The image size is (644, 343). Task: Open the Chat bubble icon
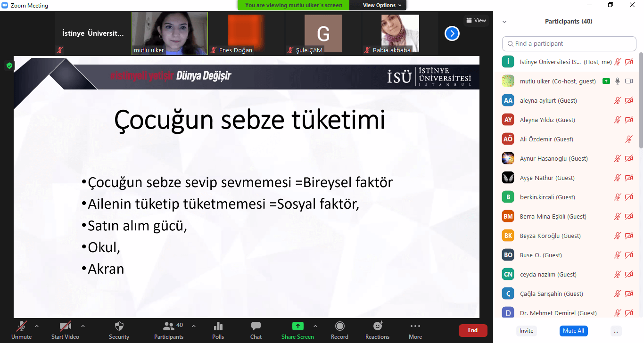tap(256, 327)
